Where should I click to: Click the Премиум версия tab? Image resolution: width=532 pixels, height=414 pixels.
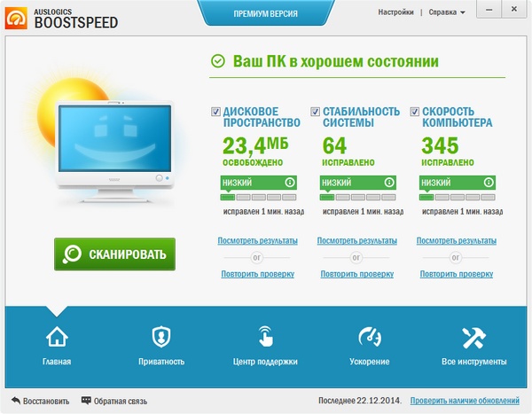266,15
